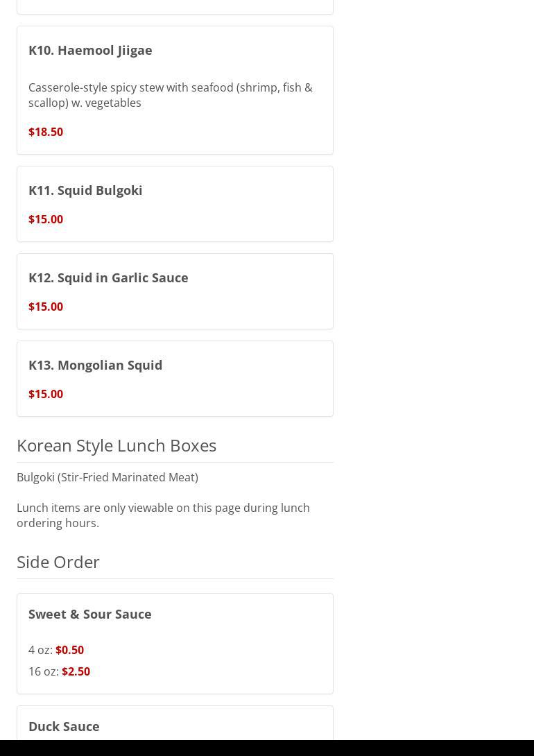Click the $15.00 price under Squid Bulgoki
Viewport: 534px width, 756px height.
point(46,219)
